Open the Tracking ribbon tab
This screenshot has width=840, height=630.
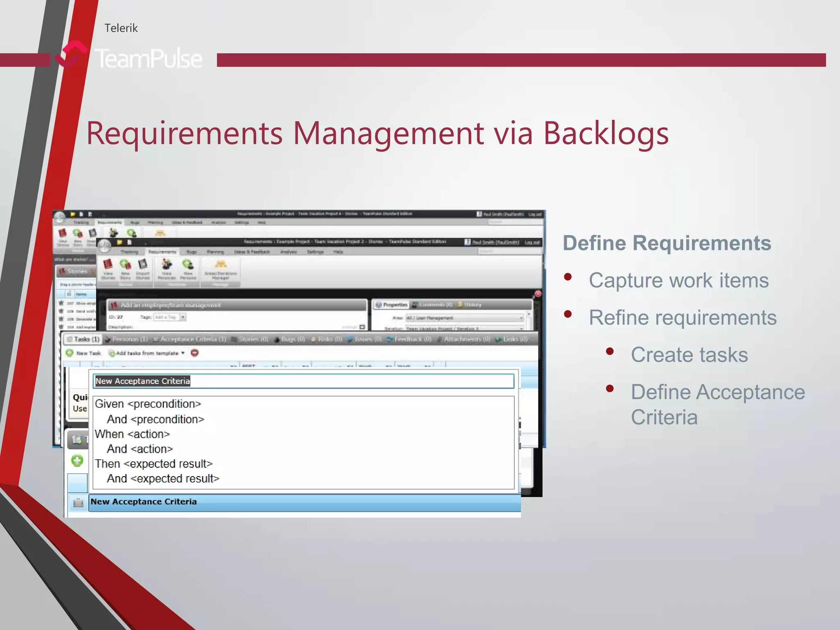pos(129,252)
